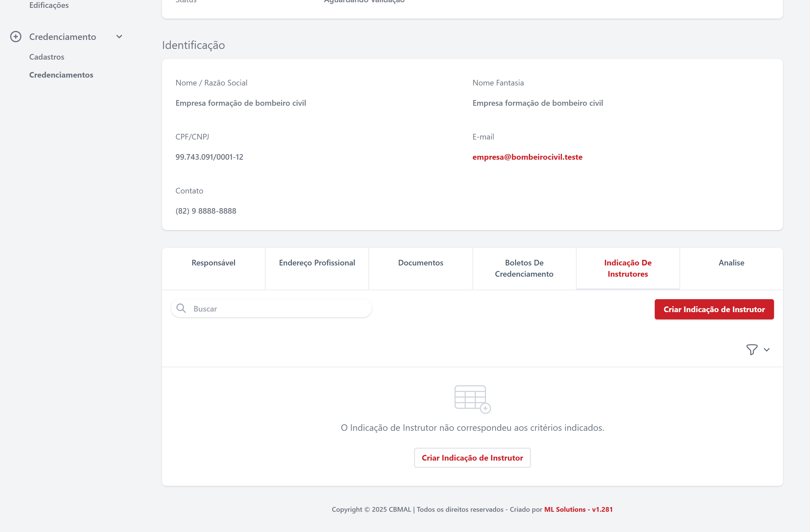This screenshot has width=810, height=532.
Task: Focus the Buscar search field
Action: coord(279,308)
